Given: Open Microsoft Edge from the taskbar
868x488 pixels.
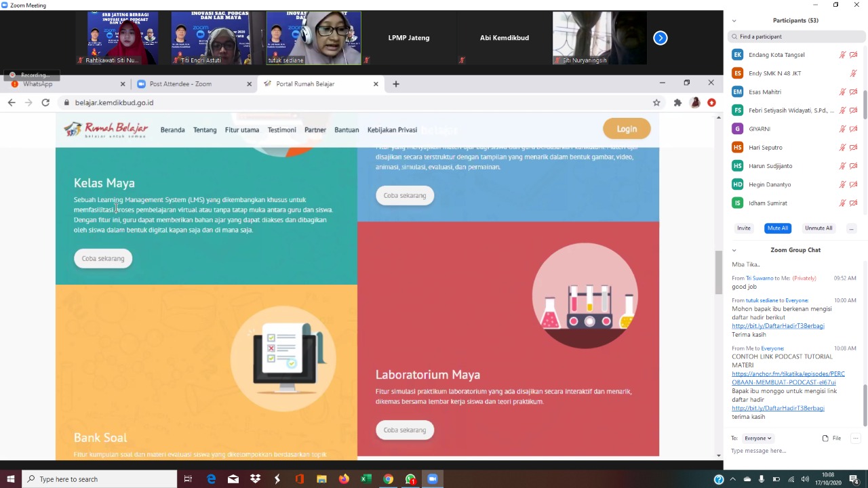Looking at the screenshot, I should point(212,479).
